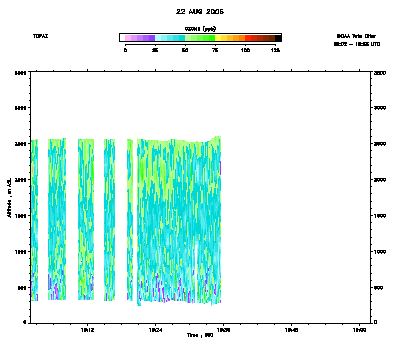Click the colorbar tick label 50

[185, 50]
